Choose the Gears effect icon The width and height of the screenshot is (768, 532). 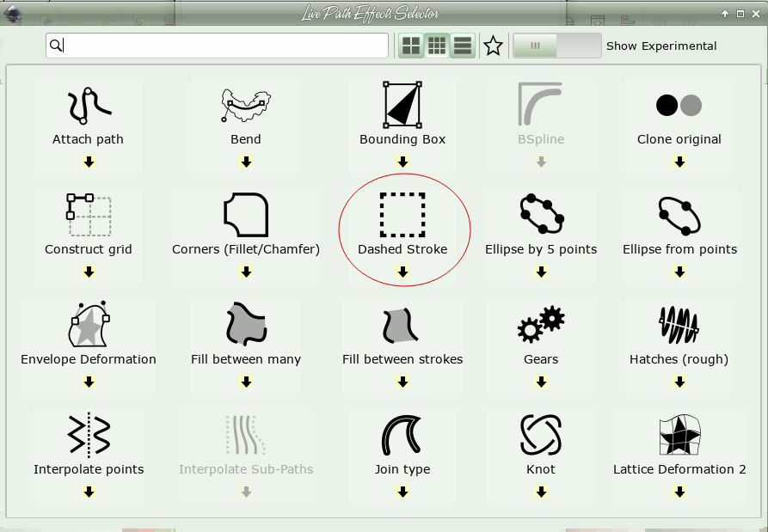[541, 324]
